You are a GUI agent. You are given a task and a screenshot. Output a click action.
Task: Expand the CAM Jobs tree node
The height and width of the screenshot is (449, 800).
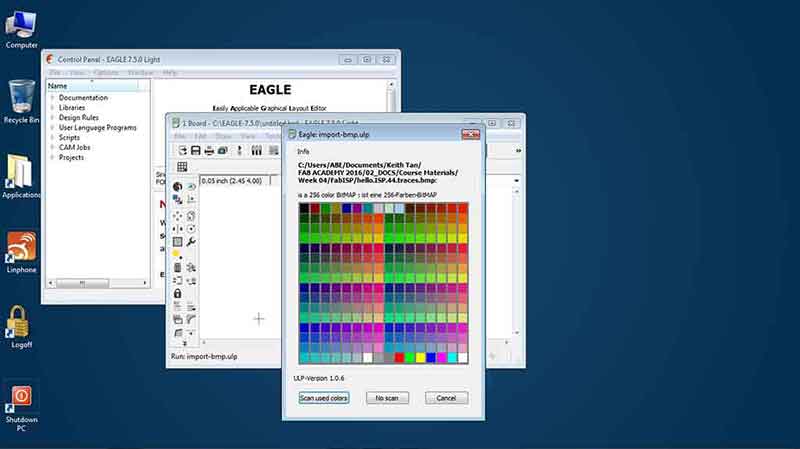tap(52, 147)
